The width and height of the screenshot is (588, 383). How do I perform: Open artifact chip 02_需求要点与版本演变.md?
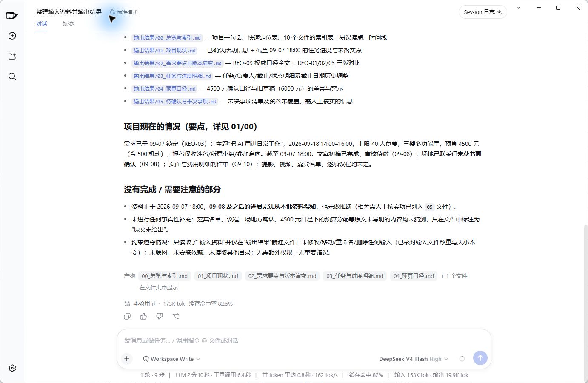pyautogui.click(x=283, y=276)
